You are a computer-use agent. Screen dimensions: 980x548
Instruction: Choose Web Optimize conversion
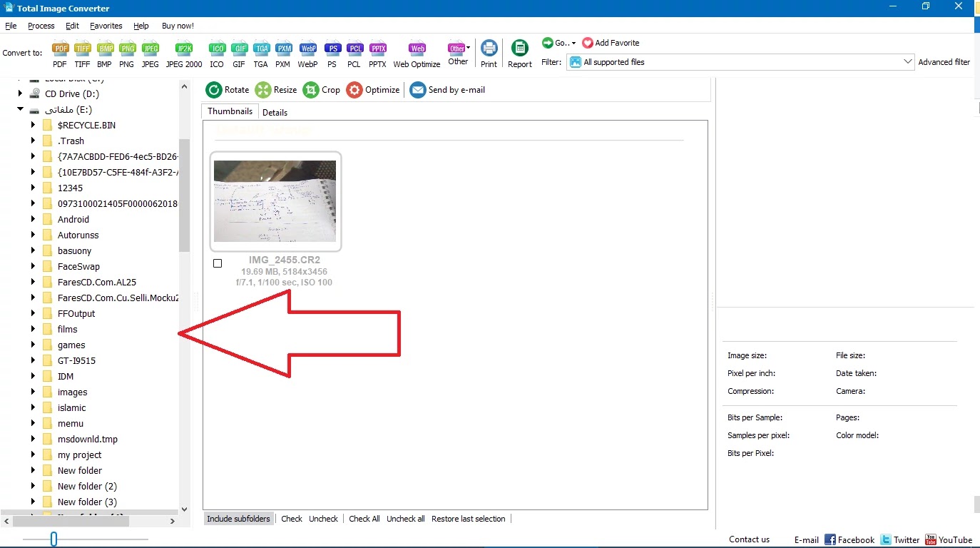417,55
